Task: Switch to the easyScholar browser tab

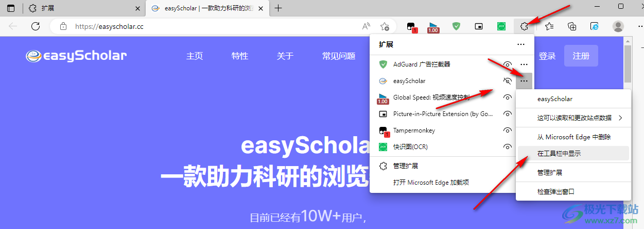Action: [x=207, y=8]
